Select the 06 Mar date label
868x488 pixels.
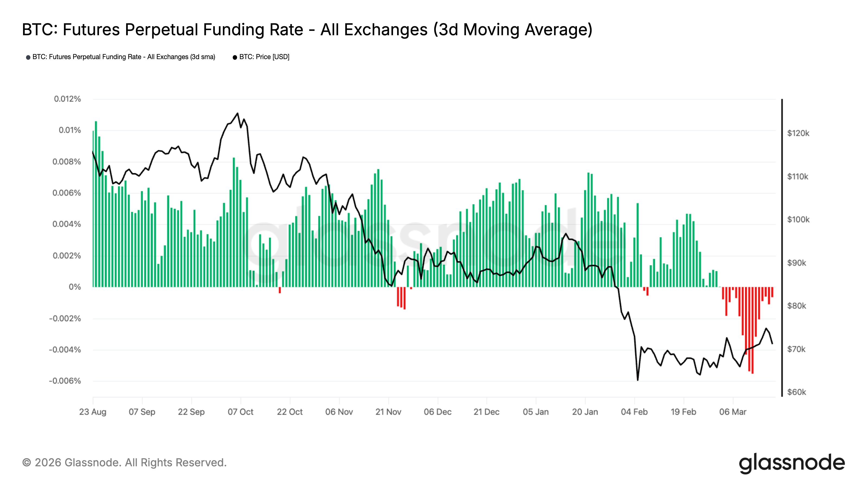tap(733, 412)
